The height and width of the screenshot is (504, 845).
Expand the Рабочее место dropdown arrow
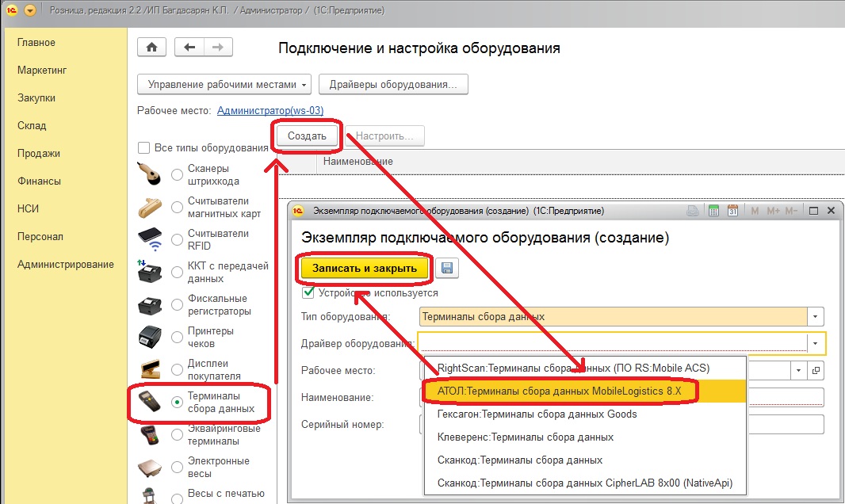799,370
